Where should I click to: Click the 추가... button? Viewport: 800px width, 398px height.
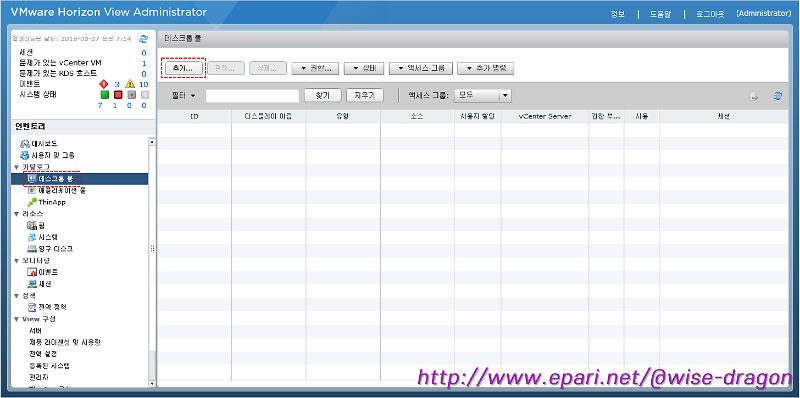(183, 68)
